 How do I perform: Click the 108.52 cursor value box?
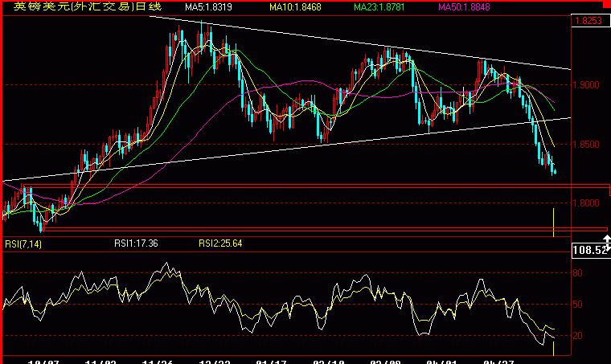point(590,250)
